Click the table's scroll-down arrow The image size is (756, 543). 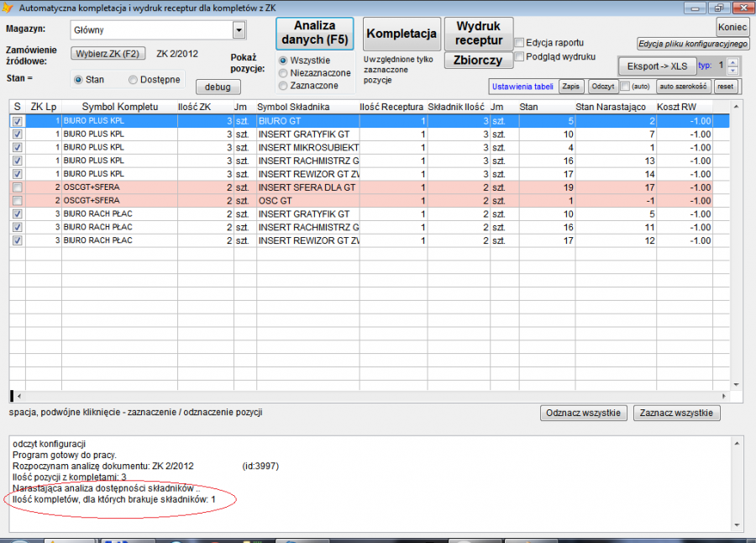(736, 385)
